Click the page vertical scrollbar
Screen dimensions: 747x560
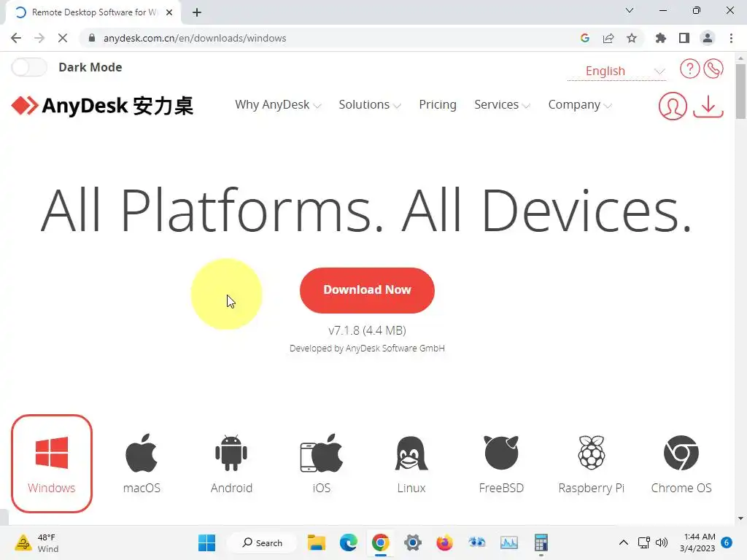(x=740, y=92)
